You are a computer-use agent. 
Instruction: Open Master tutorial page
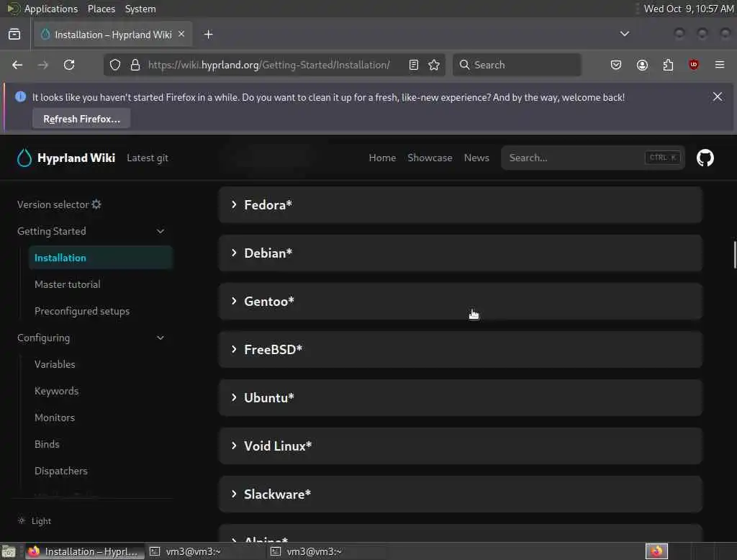click(x=67, y=284)
